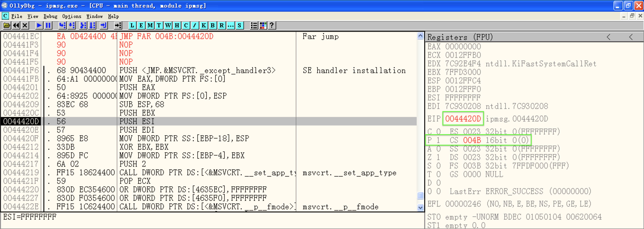Pause execution with the pause icon
Screen dimensions: 644x229
point(48,25)
